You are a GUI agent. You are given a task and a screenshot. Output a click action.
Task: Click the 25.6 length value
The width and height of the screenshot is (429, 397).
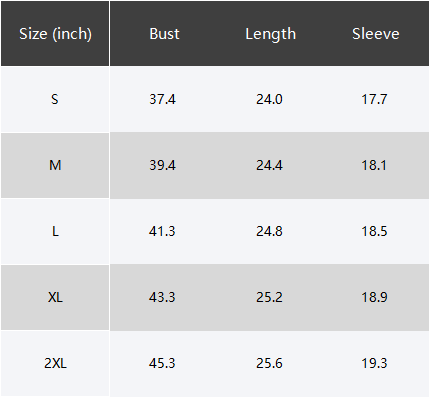point(269,363)
